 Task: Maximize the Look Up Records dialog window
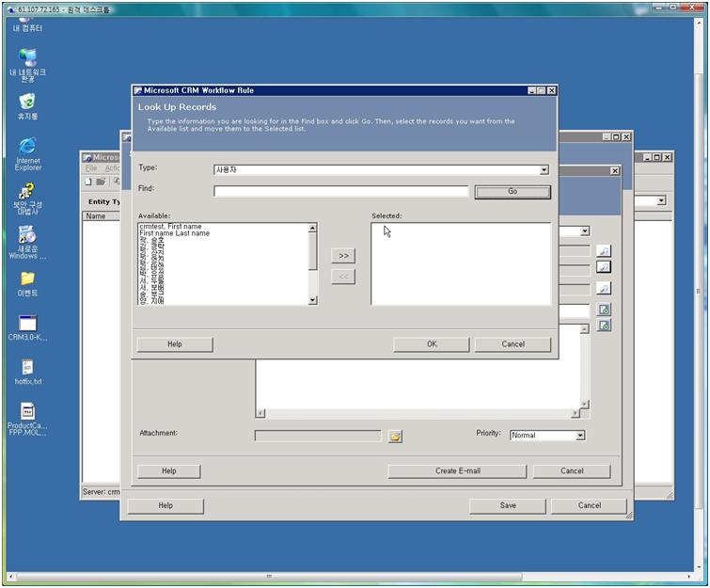coord(541,90)
